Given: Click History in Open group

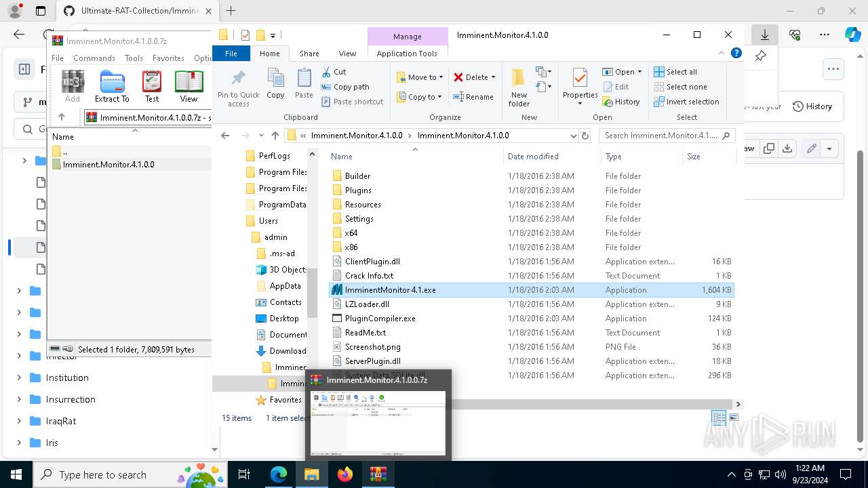Looking at the screenshot, I should tap(621, 102).
